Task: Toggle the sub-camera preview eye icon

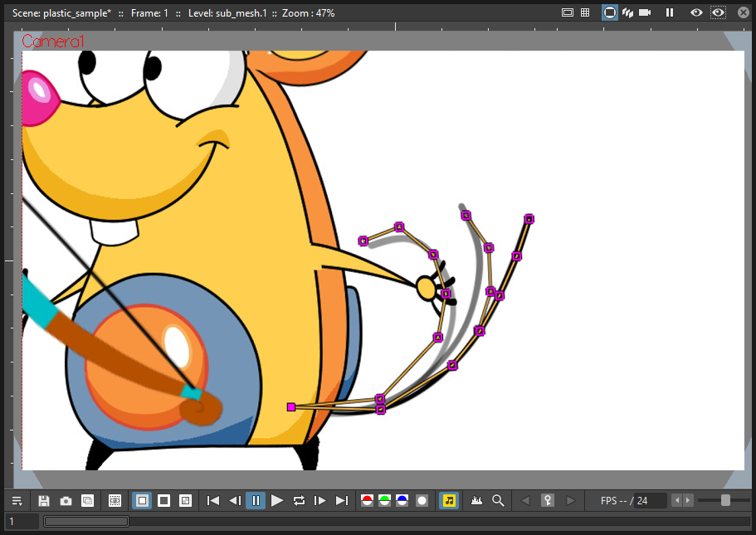Action: 718,12
